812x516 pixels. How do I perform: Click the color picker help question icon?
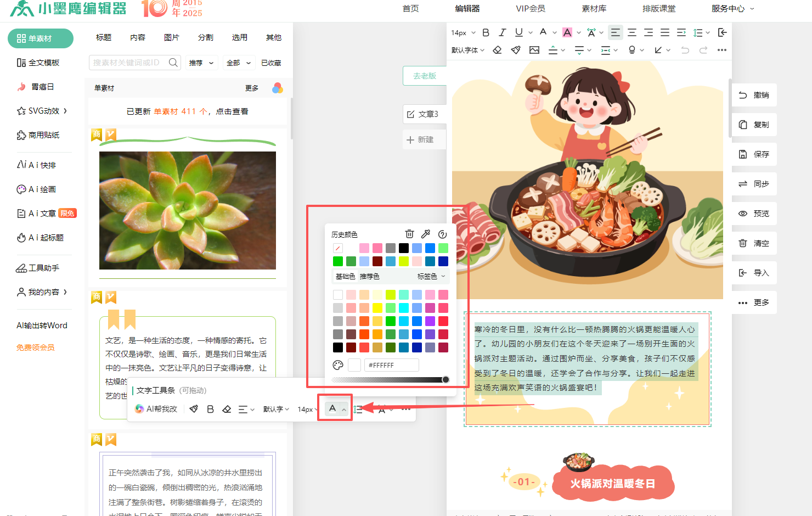pos(442,234)
